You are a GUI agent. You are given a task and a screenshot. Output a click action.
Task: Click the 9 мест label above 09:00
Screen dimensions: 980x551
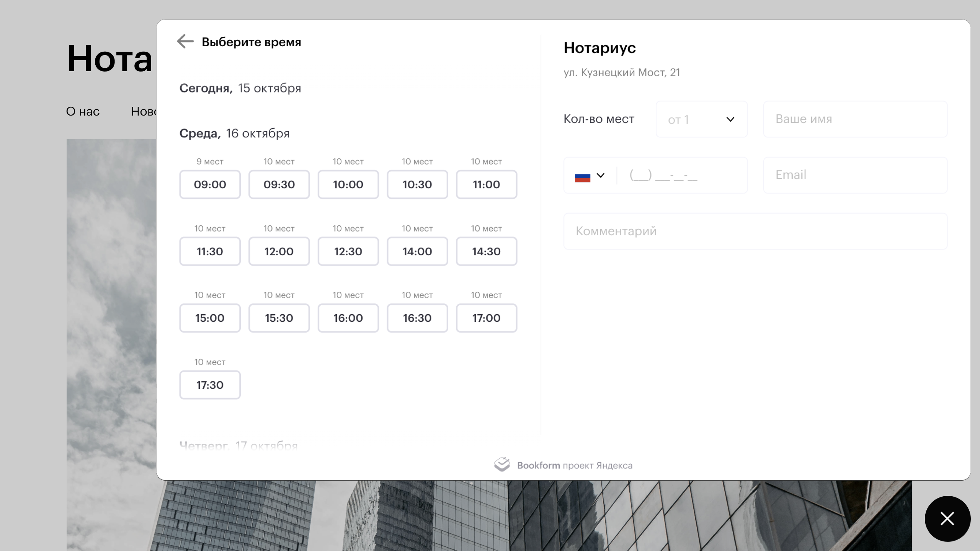[210, 161]
